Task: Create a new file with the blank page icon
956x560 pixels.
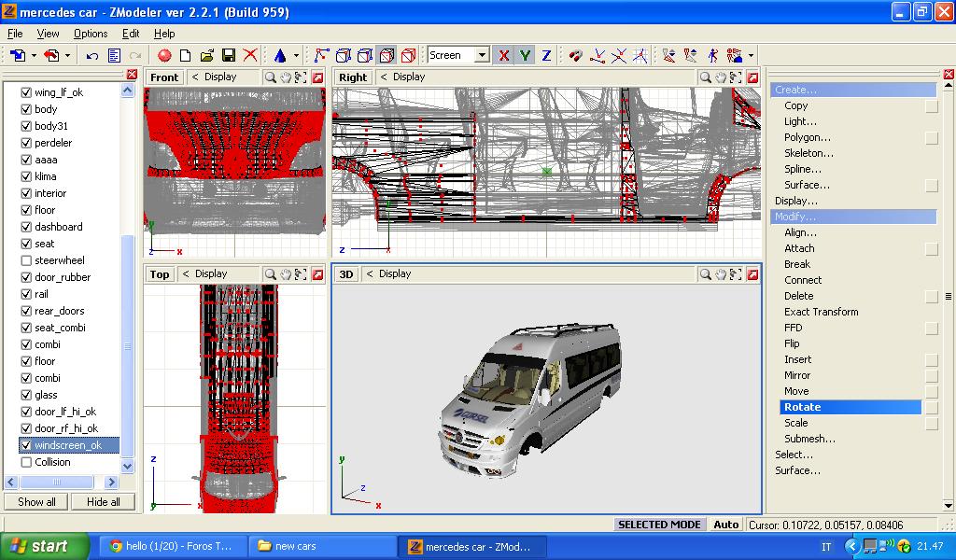Action: [x=186, y=55]
